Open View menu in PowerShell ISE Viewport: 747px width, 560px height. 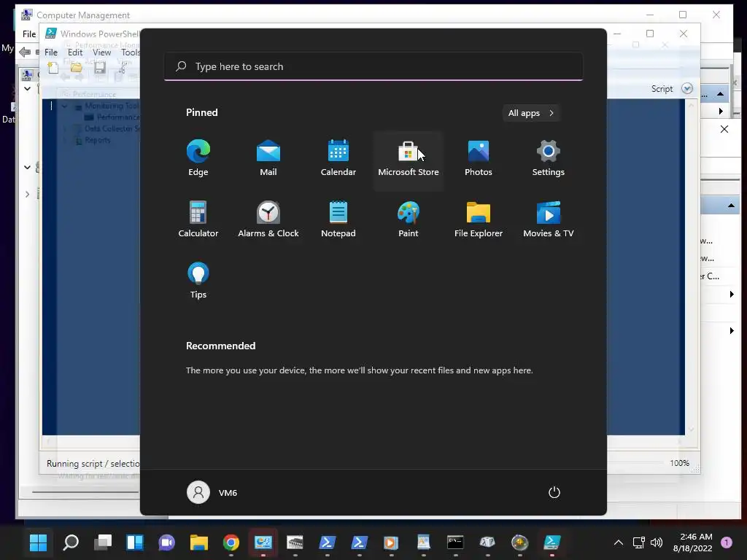(101, 52)
